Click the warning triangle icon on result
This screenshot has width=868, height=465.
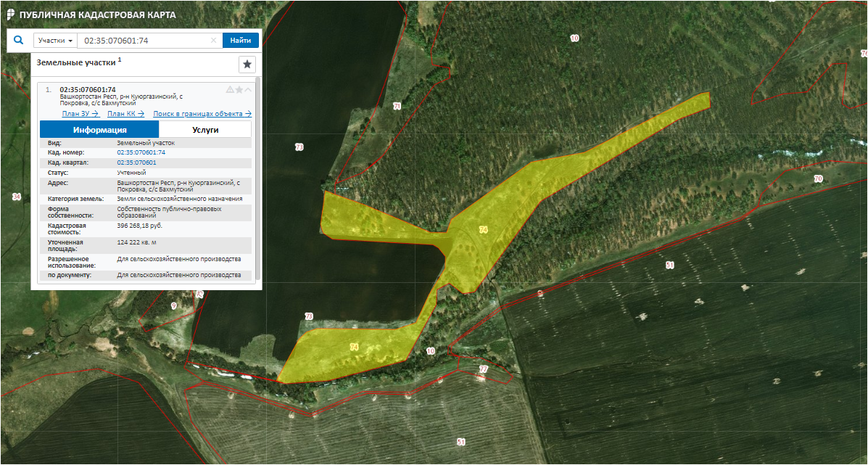(231, 90)
